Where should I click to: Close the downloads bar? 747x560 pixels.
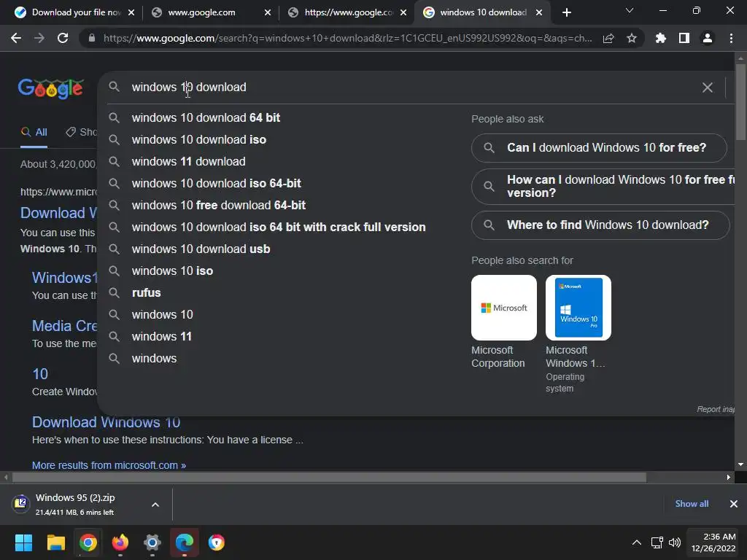click(x=734, y=504)
